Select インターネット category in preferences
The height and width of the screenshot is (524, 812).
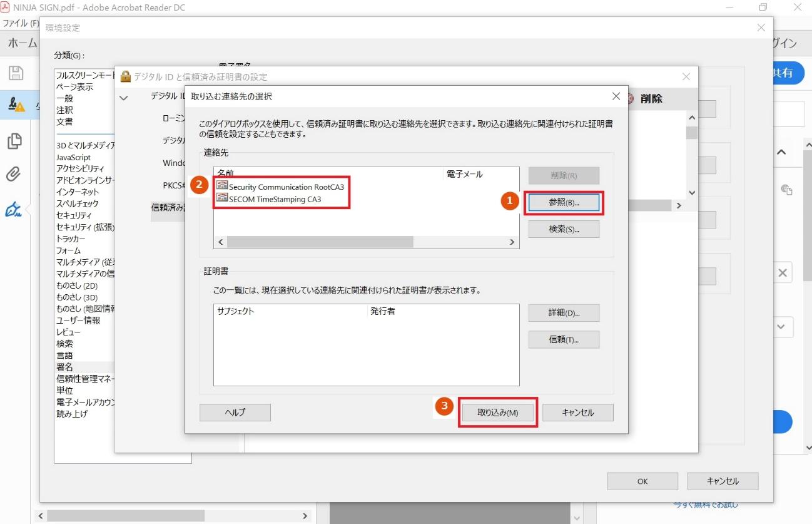point(78,192)
